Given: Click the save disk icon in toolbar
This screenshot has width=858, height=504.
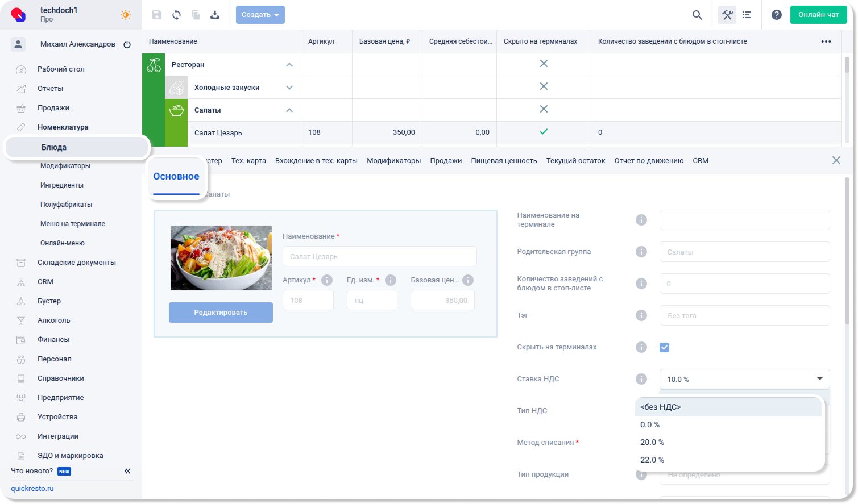Looking at the screenshot, I should coord(157,15).
